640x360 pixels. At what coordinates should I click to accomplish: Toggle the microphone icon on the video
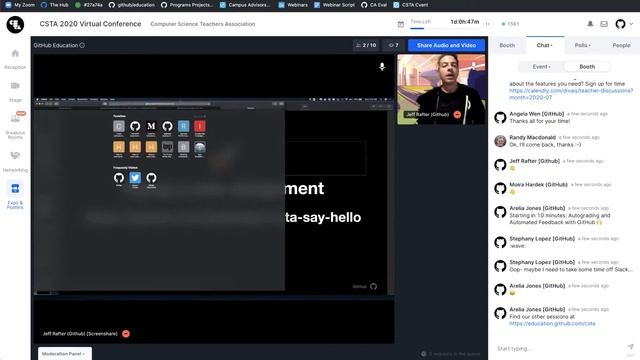(382, 67)
